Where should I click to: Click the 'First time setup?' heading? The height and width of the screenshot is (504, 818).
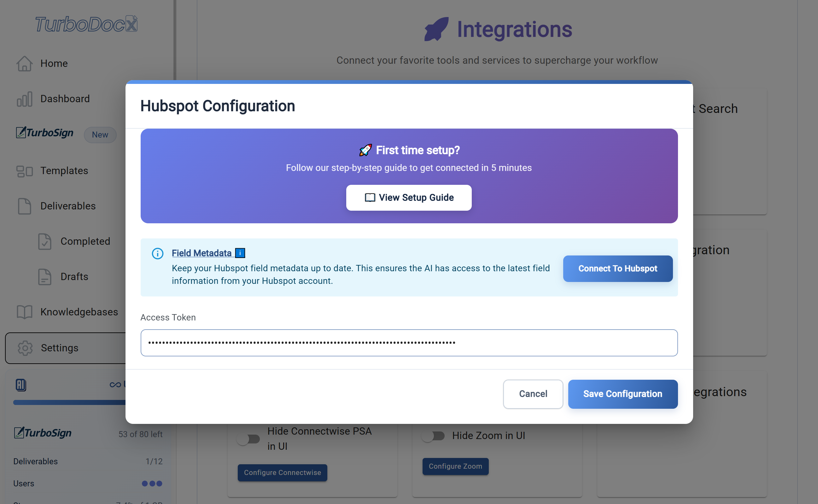click(418, 150)
